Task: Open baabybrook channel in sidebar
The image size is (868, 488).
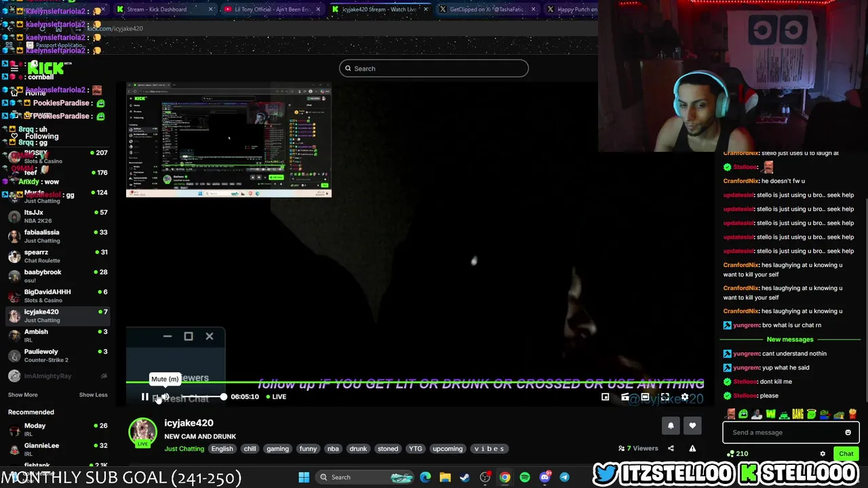Action: 57,276
